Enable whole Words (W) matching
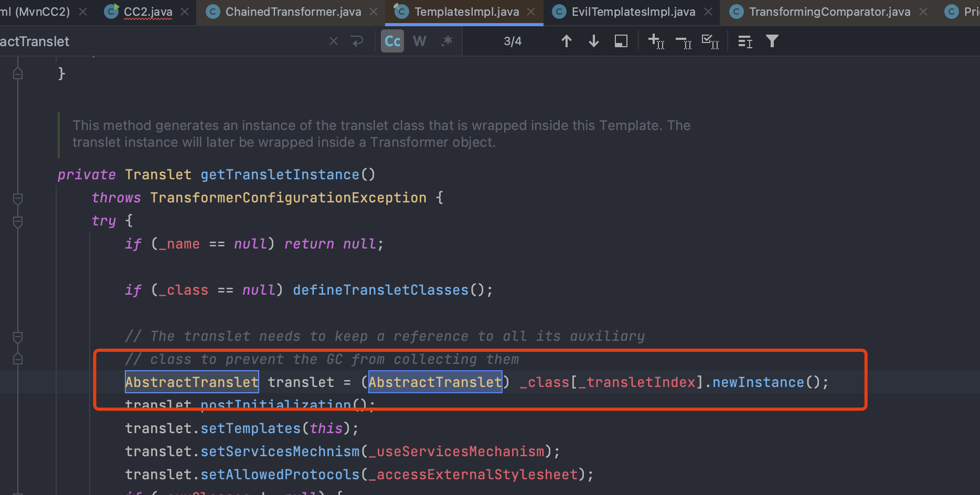The height and width of the screenshot is (495, 980). click(420, 41)
